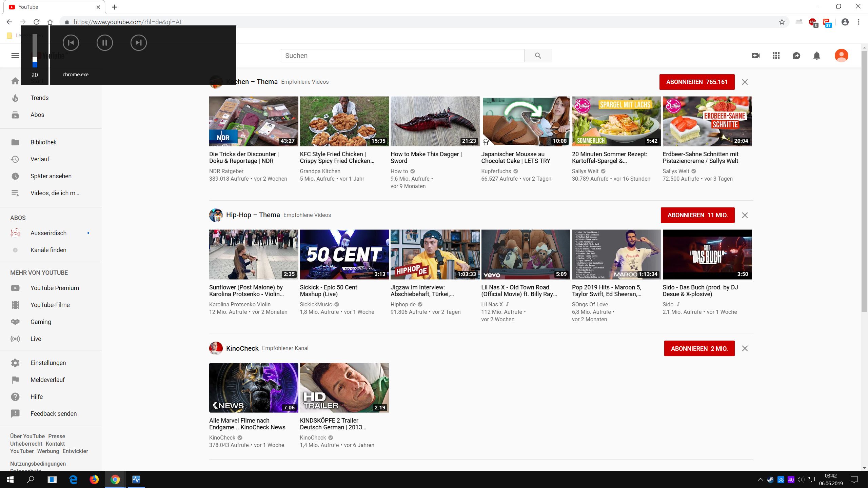Skip to next track in overlay
868x488 pixels.
click(138, 43)
